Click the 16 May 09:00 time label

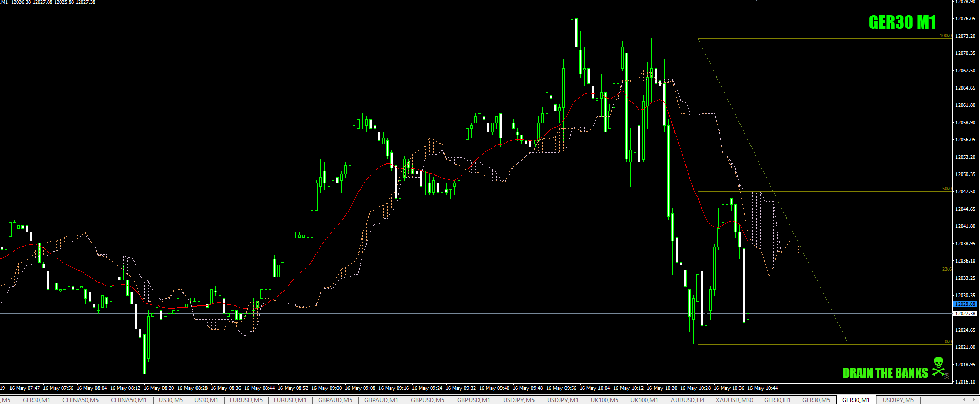coord(326,388)
